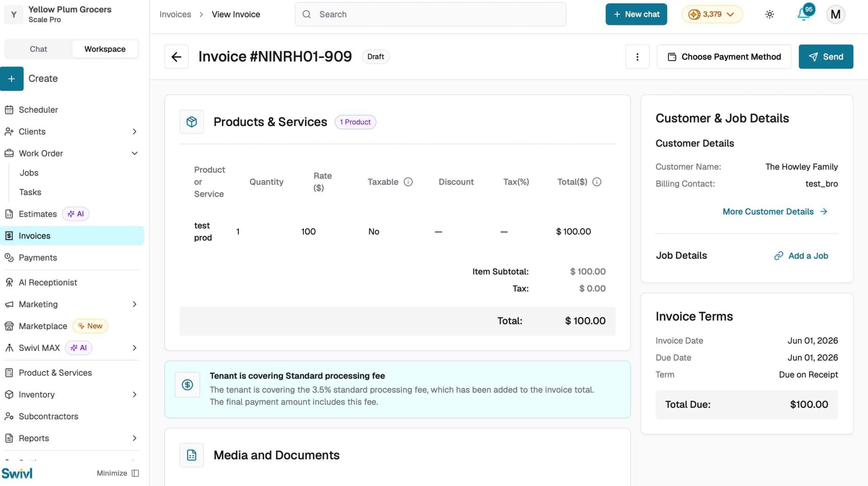Click the Item Subtotal $ 100.00 value
868x486 pixels.
pos(588,271)
